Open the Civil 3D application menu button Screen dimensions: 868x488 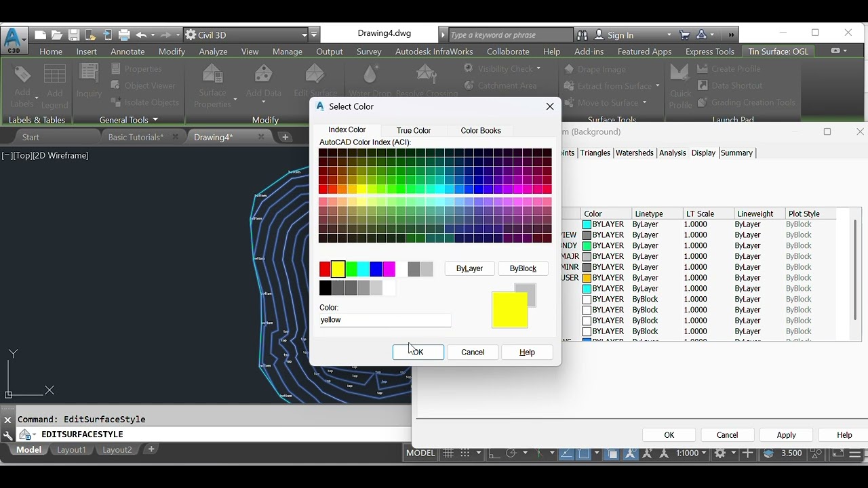pos(14,40)
